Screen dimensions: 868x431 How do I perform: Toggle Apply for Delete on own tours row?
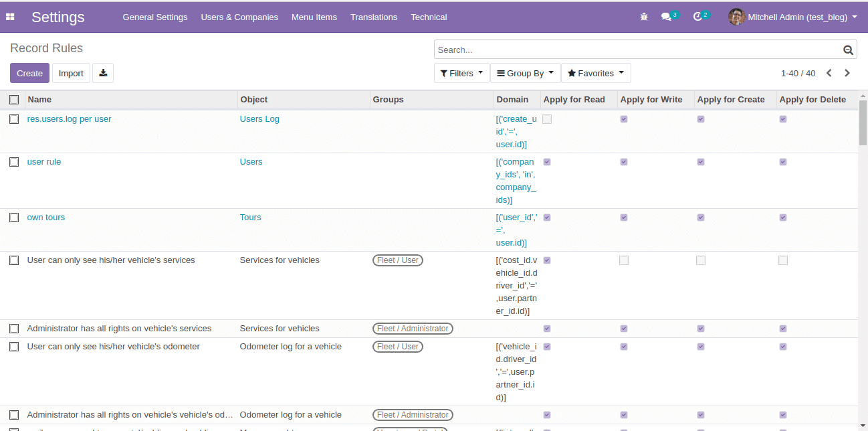point(783,218)
